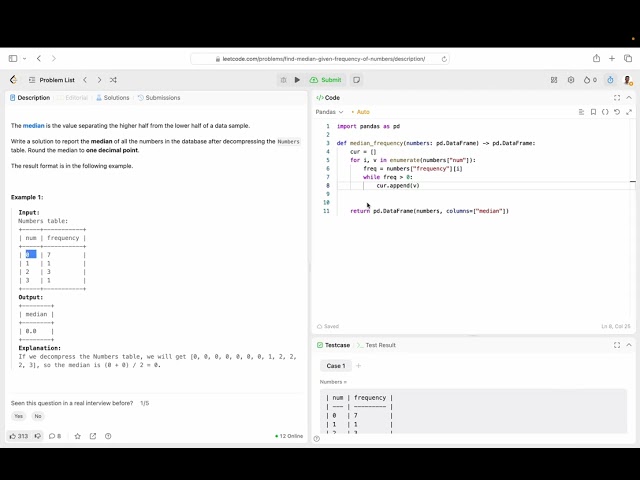The width and height of the screenshot is (640, 480).
Task: Toggle the Auto complete setting
Action: (361, 112)
